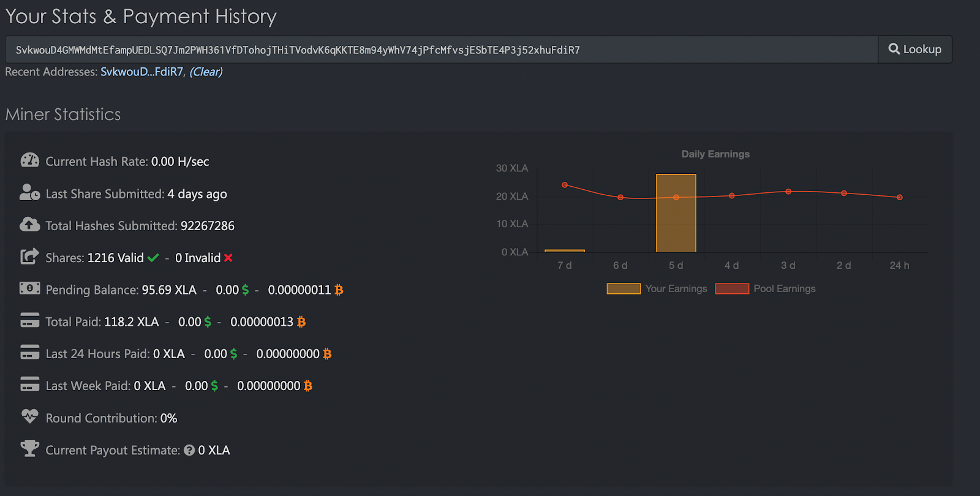Open recent address SvkwouD...FdiR7 link

point(141,72)
